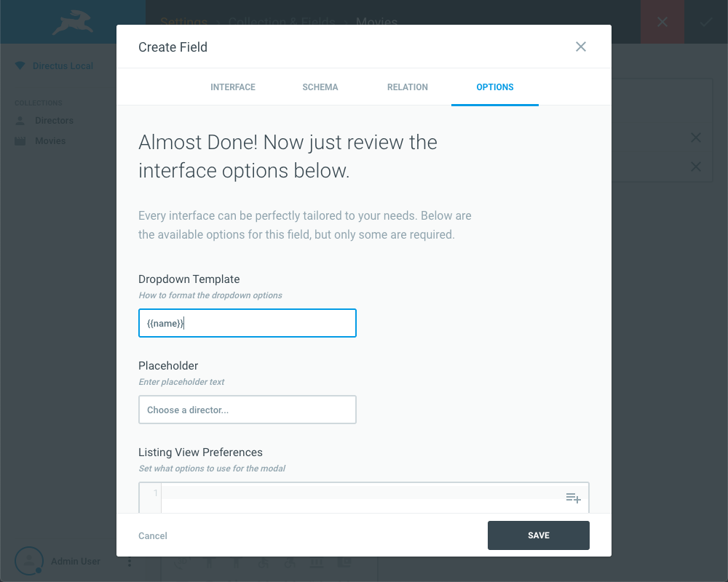
Task: Open the Directus Local project switcher
Action: click(x=63, y=66)
